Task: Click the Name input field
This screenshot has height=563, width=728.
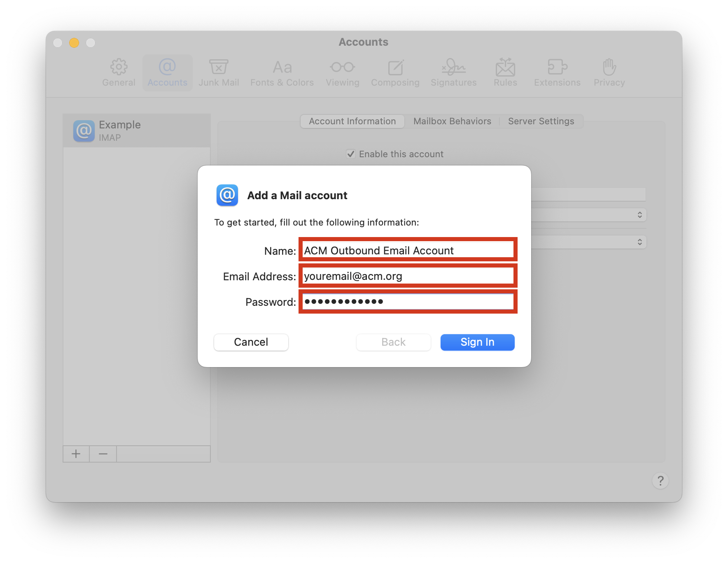Action: coord(408,250)
